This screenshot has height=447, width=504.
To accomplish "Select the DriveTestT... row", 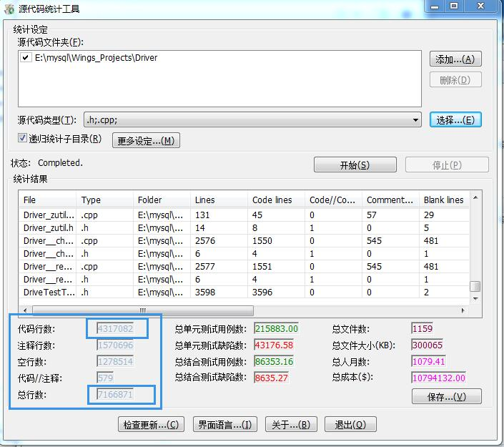I will [x=244, y=293].
